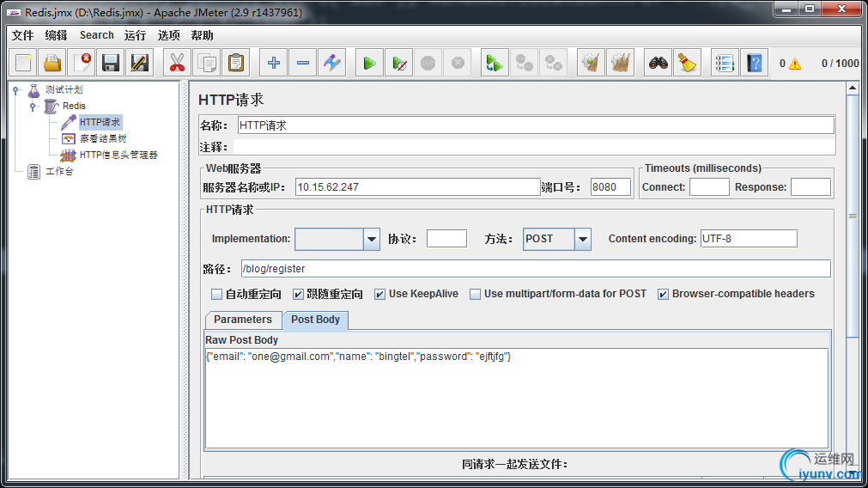Click inside the Raw Post Body text area

coord(517,398)
